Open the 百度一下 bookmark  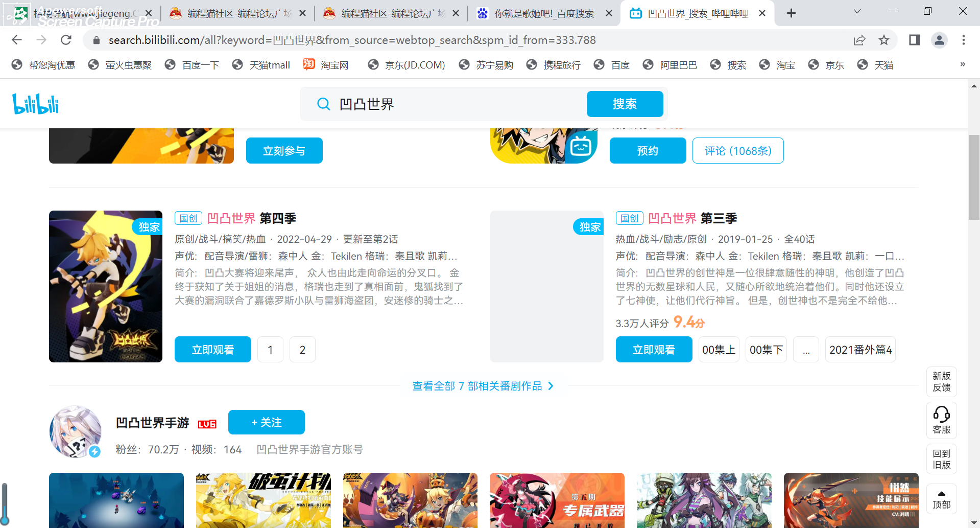click(192, 65)
